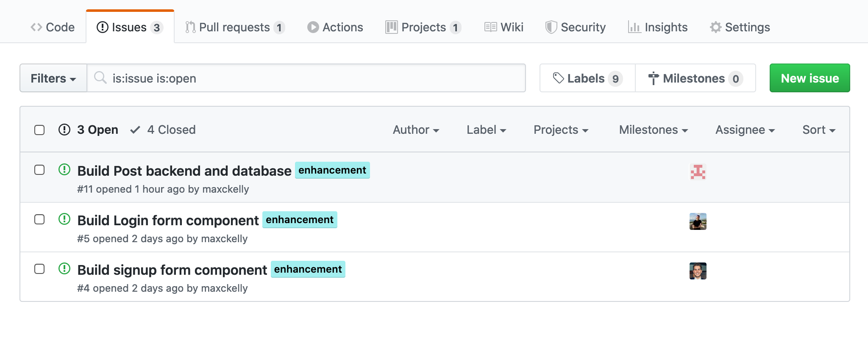The width and height of the screenshot is (868, 337).
Task: Go to the Insights tab
Action: (658, 28)
